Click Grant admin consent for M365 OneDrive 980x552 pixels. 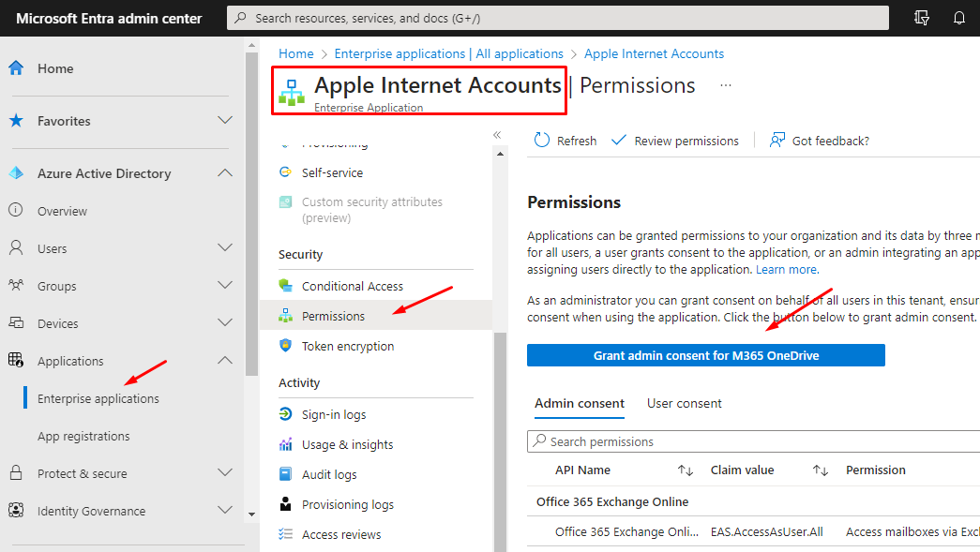pyautogui.click(x=705, y=355)
